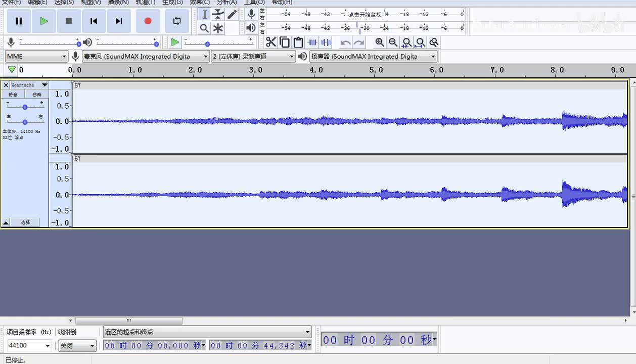Toggle loop playback button
This screenshot has width=636, height=364.
pyautogui.click(x=177, y=21)
